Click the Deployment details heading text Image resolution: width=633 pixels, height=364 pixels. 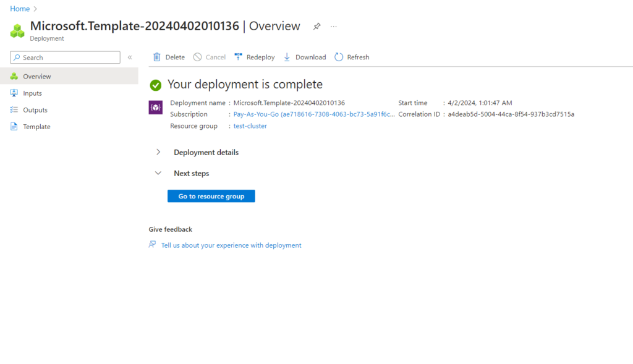pos(206,153)
